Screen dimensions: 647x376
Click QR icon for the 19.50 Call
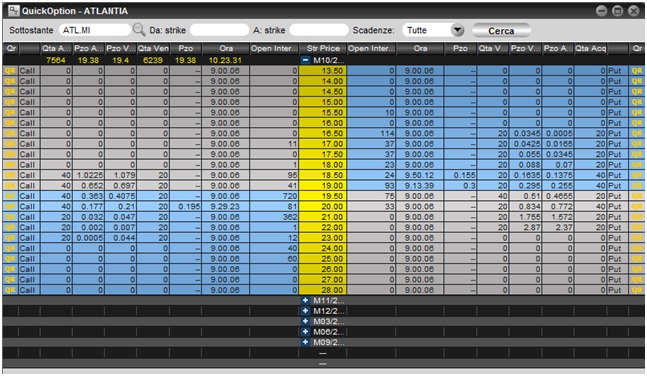10,196
